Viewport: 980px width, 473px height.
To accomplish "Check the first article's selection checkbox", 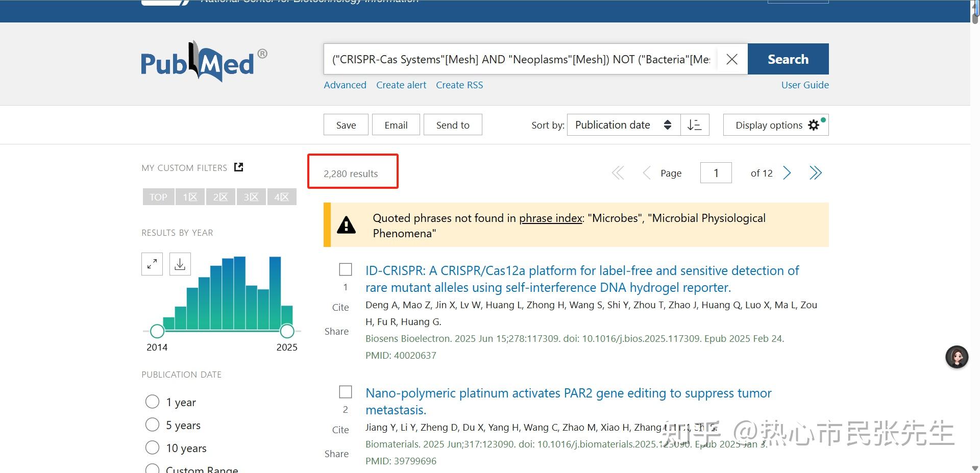I will click(x=346, y=269).
